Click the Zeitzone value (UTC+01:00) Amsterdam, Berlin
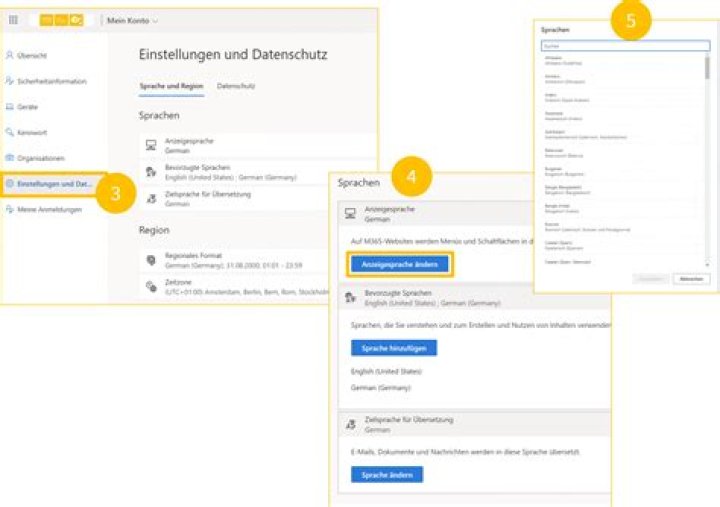 [x=247, y=292]
